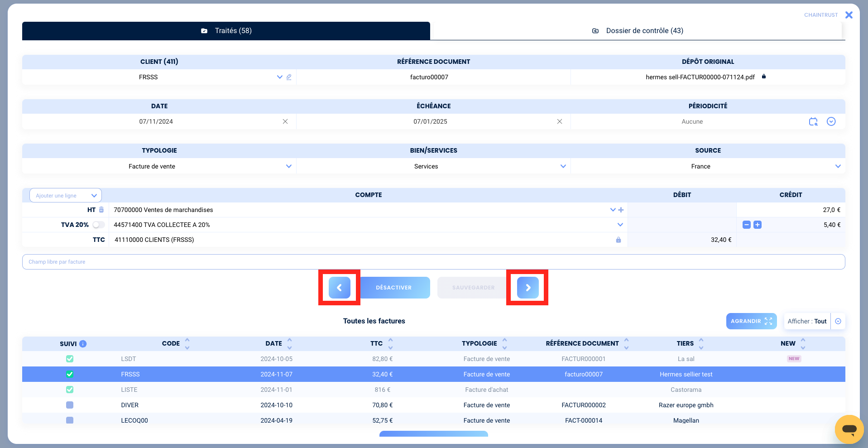Check the SUIVI box for DIVER
This screenshot has height=448, width=868.
click(70, 405)
